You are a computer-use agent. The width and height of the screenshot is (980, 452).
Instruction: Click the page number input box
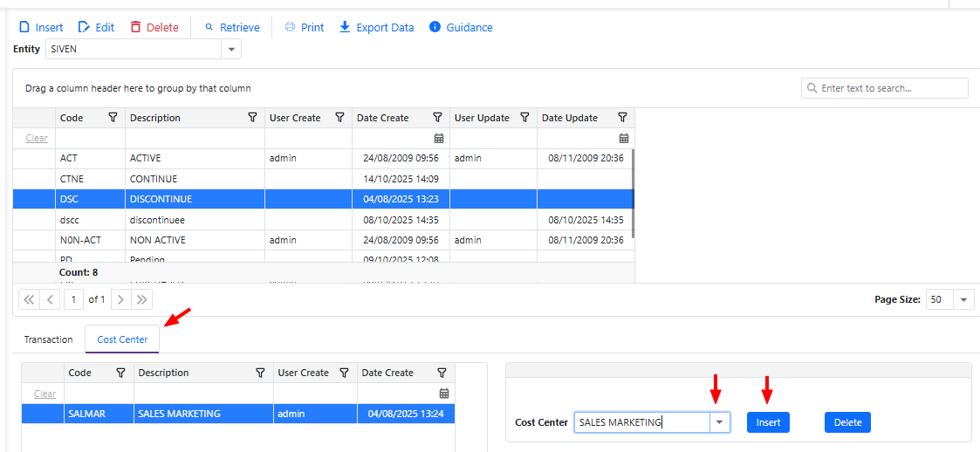point(74,299)
